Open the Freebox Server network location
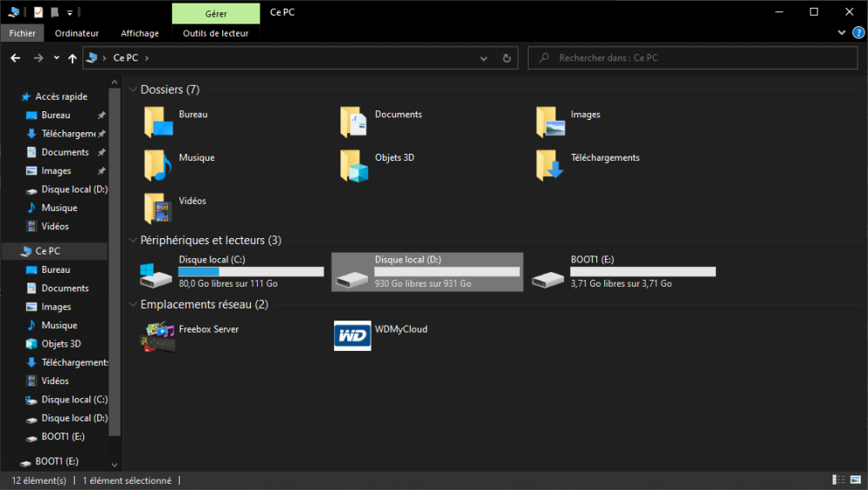This screenshot has height=490, width=868. click(x=157, y=336)
